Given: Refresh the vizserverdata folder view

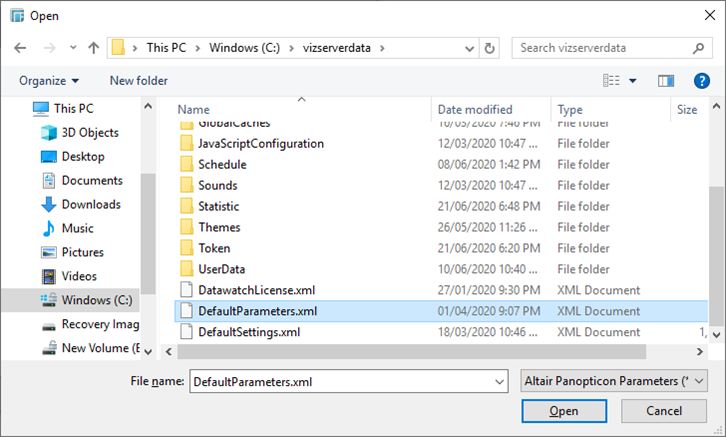Looking at the screenshot, I should 489,48.
